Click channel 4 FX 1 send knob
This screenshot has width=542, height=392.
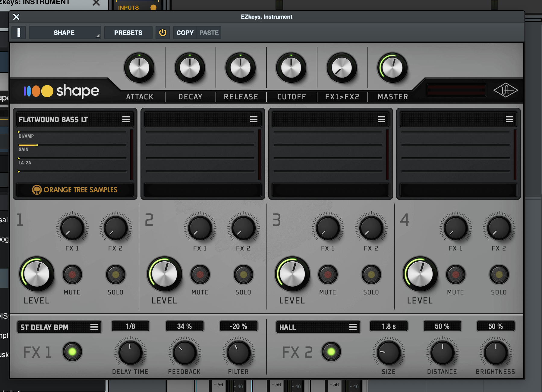[456, 228]
